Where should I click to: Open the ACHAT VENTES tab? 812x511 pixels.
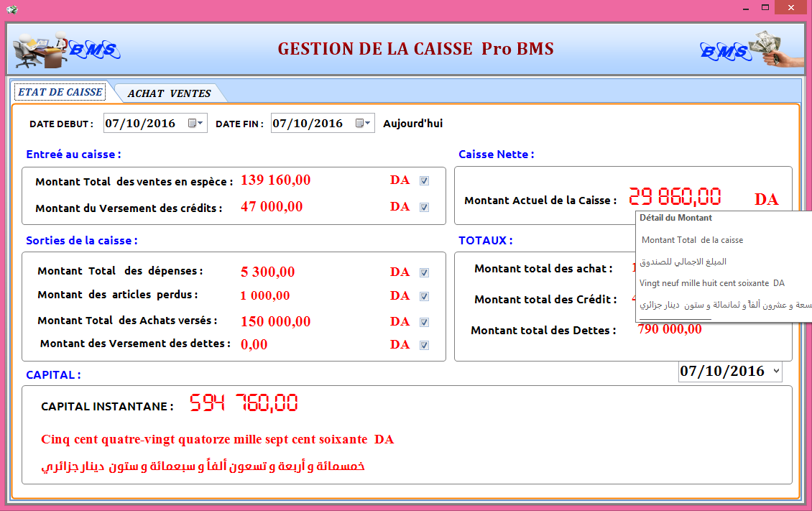170,93
